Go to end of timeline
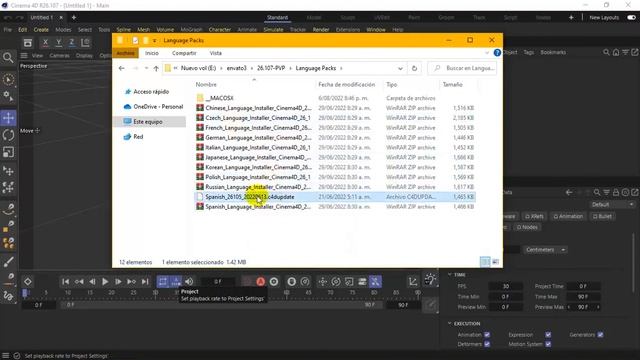The image size is (640, 360). pos(145,282)
